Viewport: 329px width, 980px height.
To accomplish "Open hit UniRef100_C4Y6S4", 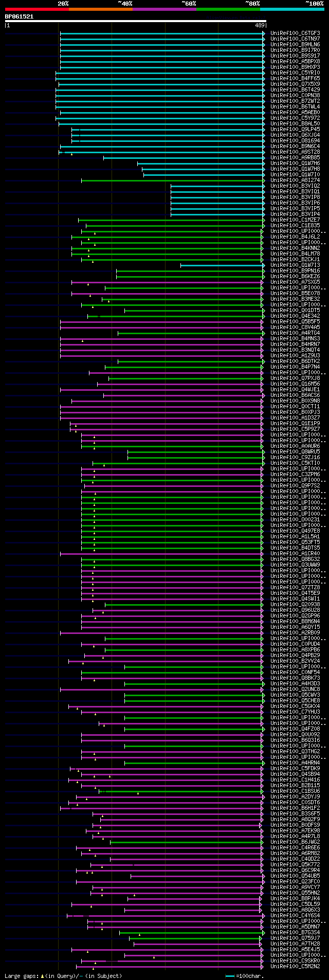I will [x=295, y=915].
